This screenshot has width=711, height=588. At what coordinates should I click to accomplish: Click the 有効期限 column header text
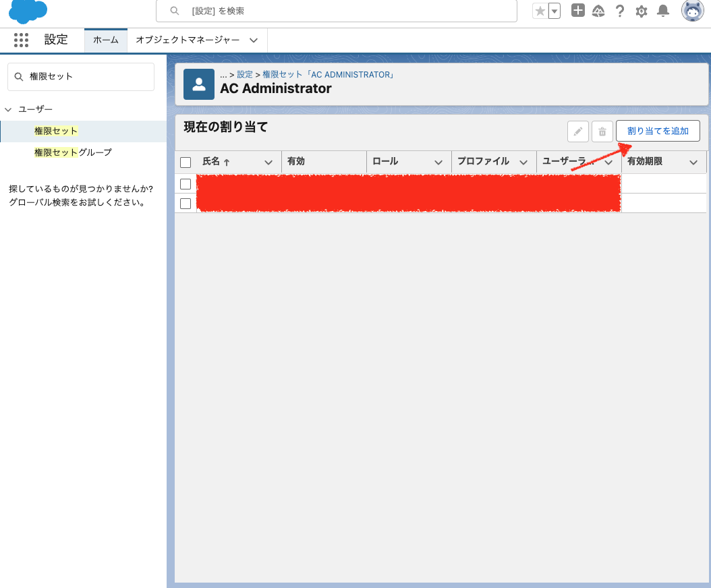point(645,161)
